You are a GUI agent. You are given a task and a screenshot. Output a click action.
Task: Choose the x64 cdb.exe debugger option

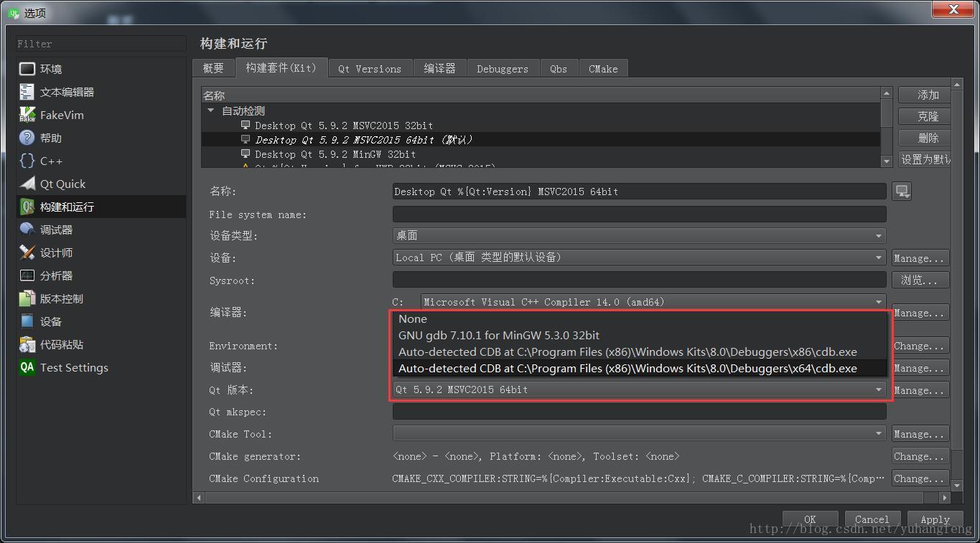tap(640, 368)
